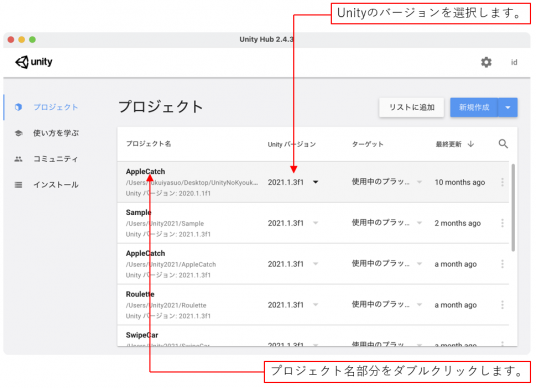Open more options for 10 months ago row

coord(502,182)
